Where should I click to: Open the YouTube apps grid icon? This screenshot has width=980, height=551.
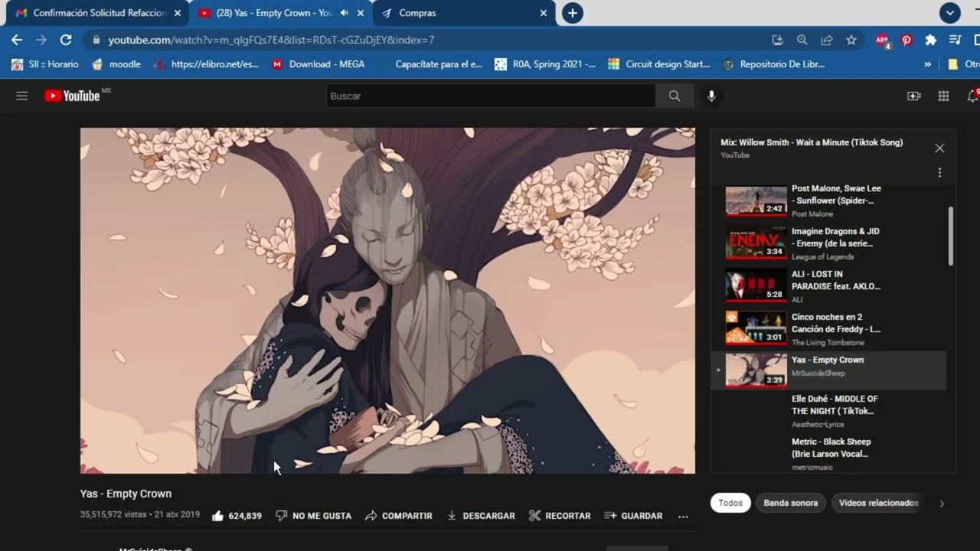943,96
